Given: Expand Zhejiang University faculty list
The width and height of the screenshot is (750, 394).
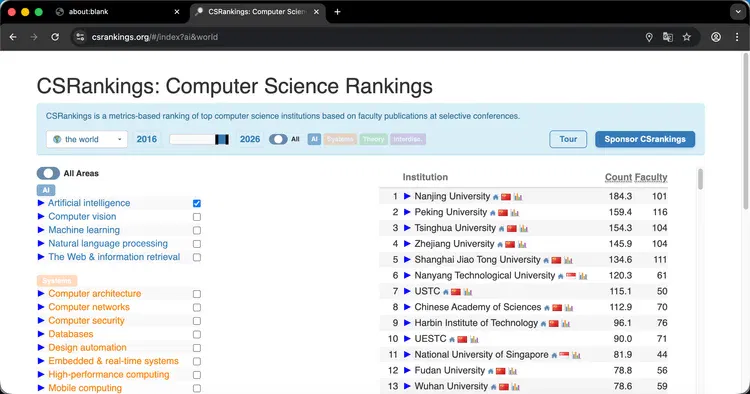Looking at the screenshot, I should (x=407, y=243).
